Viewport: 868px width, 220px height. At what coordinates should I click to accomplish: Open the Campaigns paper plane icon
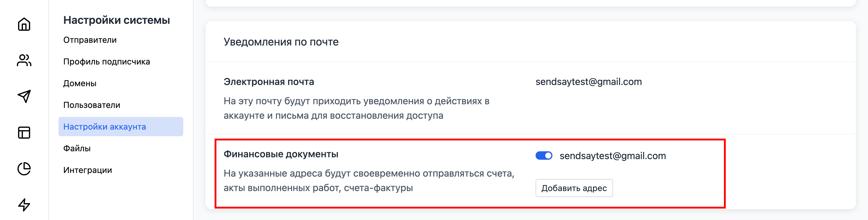(x=24, y=97)
